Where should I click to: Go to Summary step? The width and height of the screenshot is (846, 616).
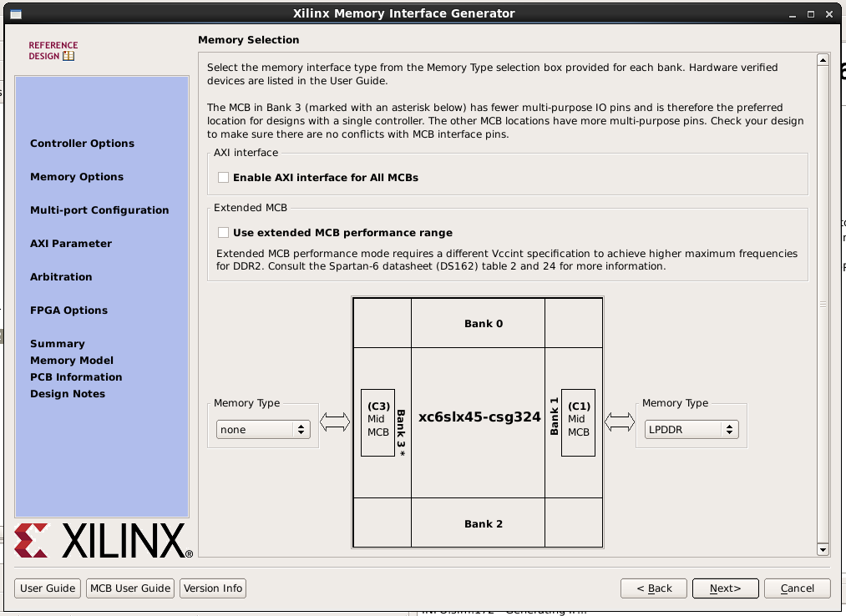click(57, 344)
